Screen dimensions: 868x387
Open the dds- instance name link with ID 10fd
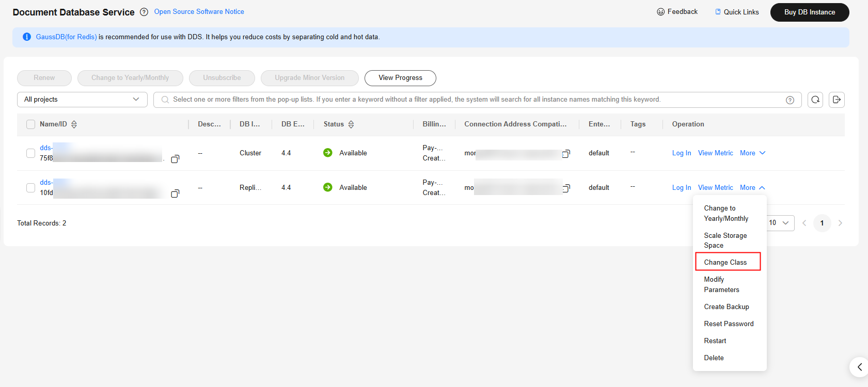pos(46,183)
